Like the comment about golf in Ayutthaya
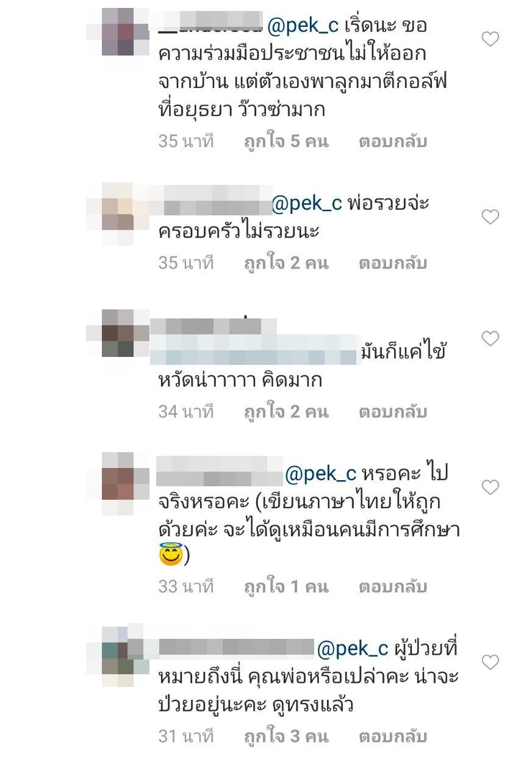 pos(491,39)
